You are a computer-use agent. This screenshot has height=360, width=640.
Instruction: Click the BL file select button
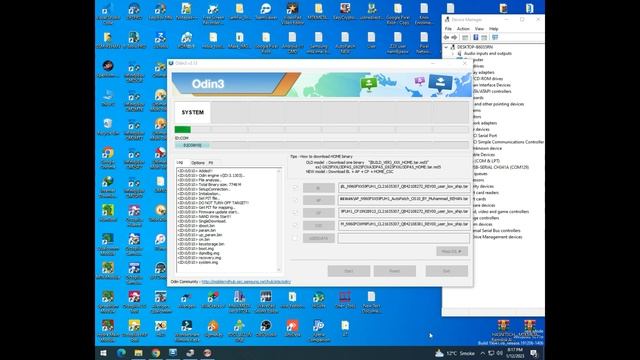318,188
